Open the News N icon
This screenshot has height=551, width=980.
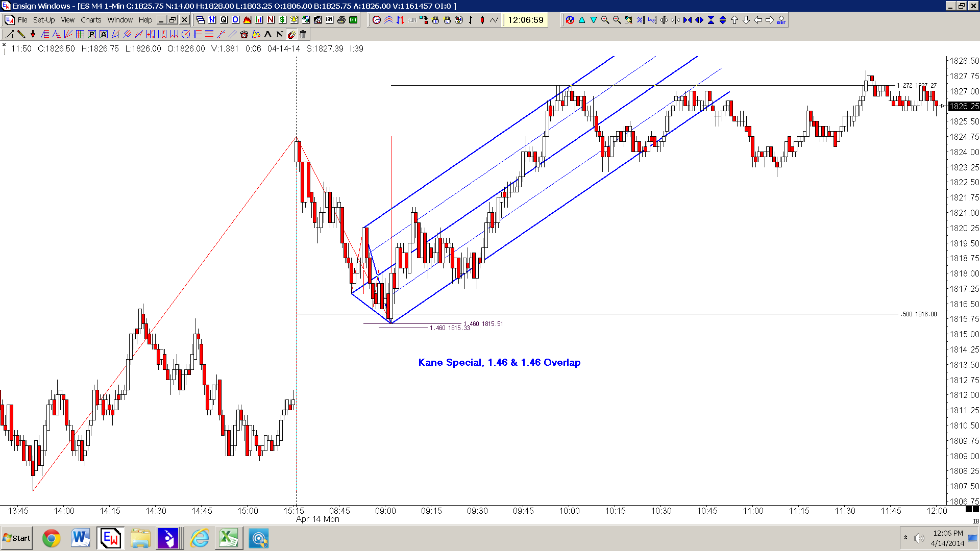pos(271,20)
